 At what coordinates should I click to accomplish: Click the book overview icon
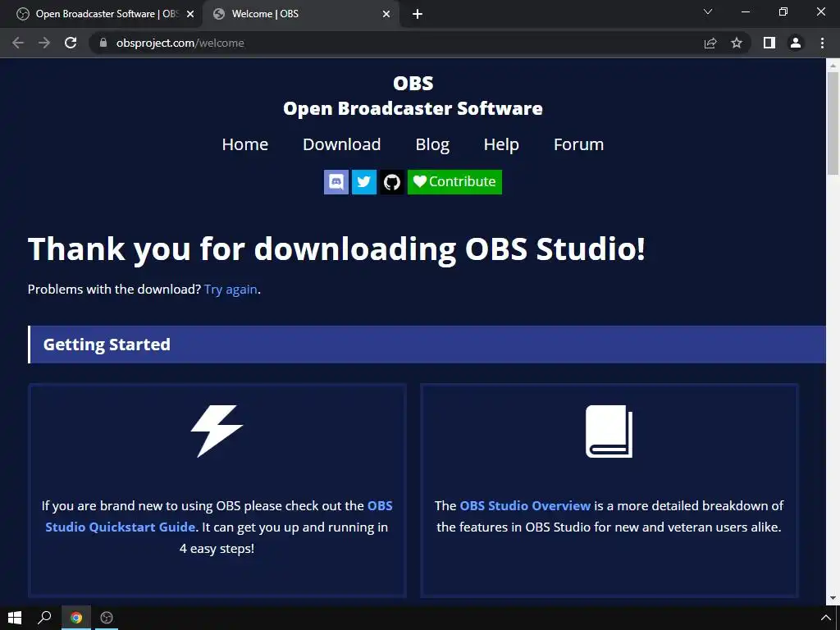click(609, 431)
